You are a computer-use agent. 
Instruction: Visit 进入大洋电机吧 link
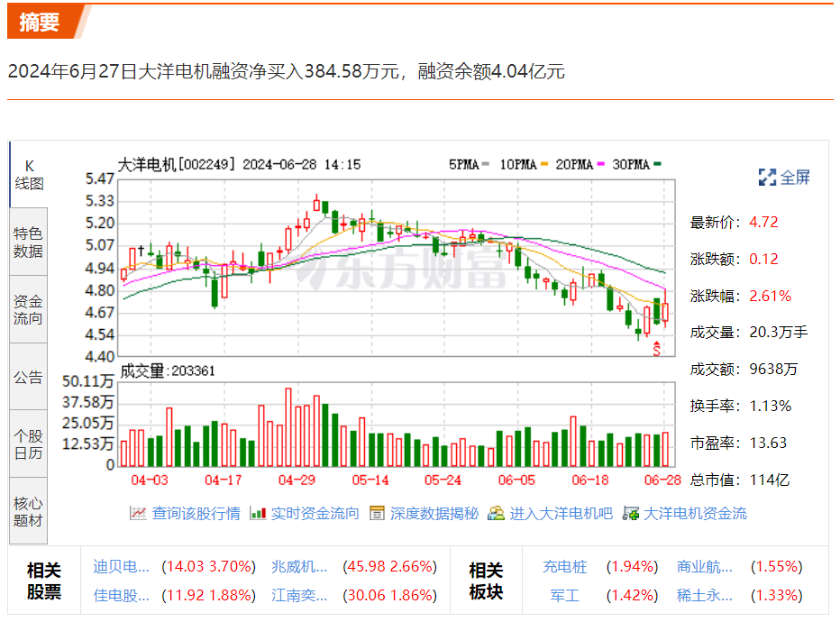pos(561,513)
